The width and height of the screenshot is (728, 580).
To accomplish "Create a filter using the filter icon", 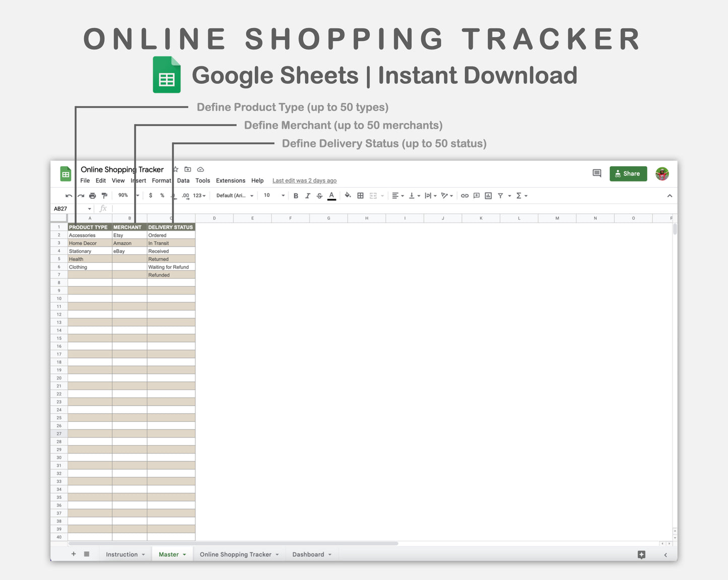I will click(500, 195).
